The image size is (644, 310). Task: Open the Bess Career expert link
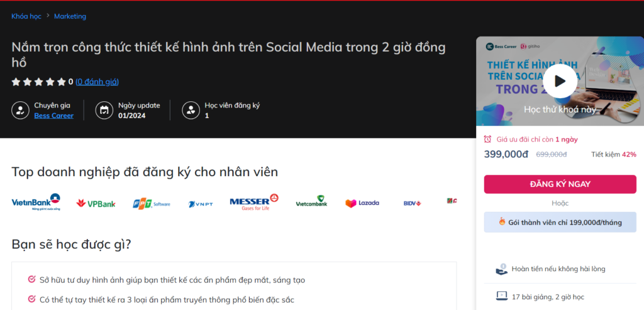click(x=53, y=116)
